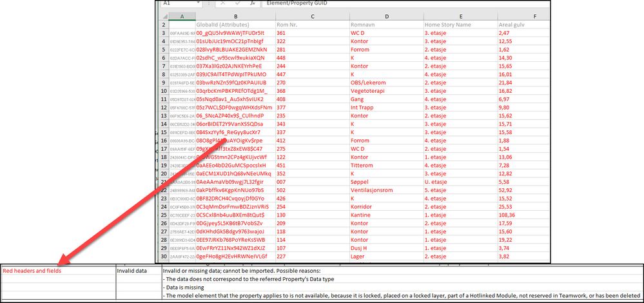
Task: Click the Cancel X icon in formula bar
Action: 222,3
